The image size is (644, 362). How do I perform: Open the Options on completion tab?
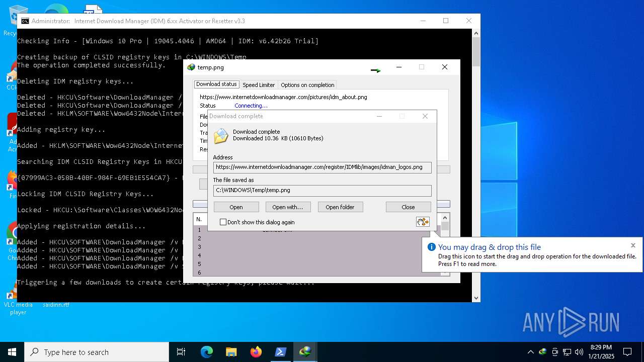[x=307, y=85]
